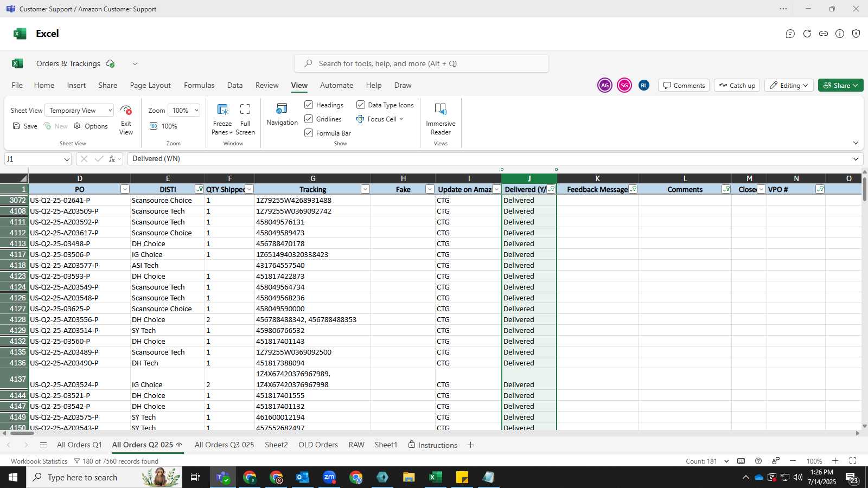Image resolution: width=868 pixels, height=488 pixels.
Task: Click the AG collaborator avatar
Action: click(605, 85)
